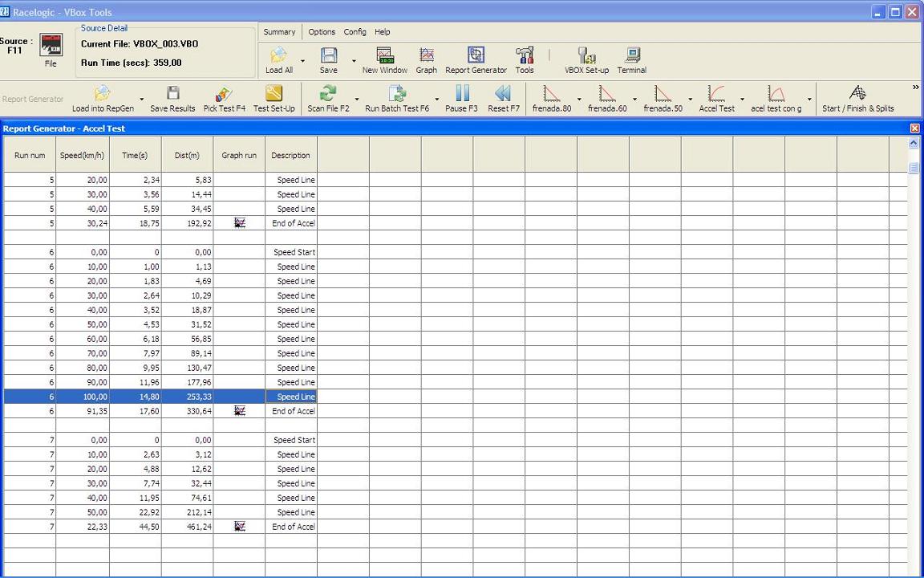
Task: Click the Graph run column header
Action: coord(239,155)
